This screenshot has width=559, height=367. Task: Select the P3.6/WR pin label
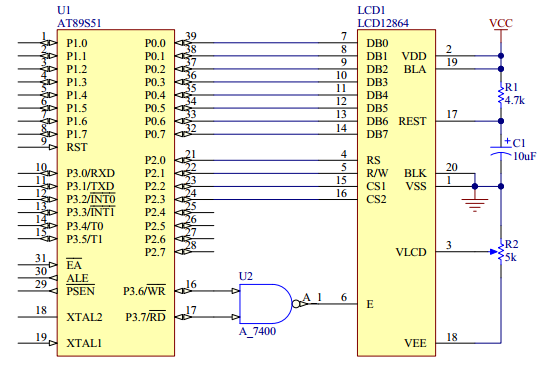pos(144,291)
